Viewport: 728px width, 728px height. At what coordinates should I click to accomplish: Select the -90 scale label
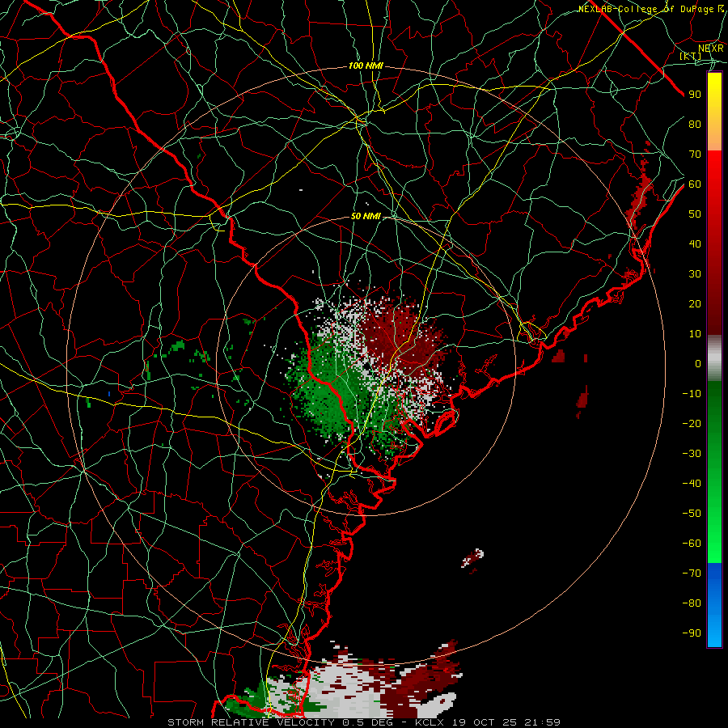(x=692, y=633)
